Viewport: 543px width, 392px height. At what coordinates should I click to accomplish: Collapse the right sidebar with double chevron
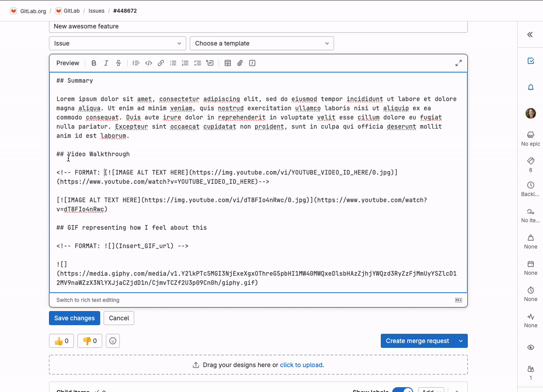point(530,35)
